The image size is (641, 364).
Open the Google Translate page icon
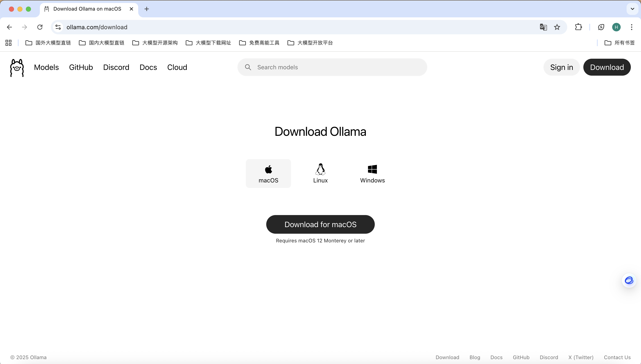pos(543,27)
